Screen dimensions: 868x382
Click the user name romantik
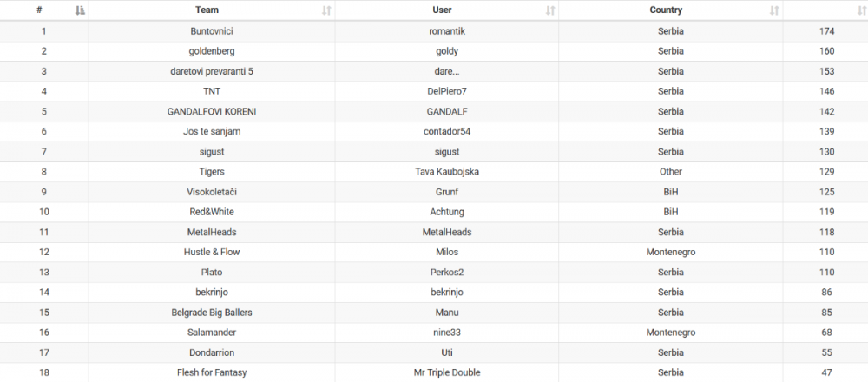pyautogui.click(x=448, y=31)
